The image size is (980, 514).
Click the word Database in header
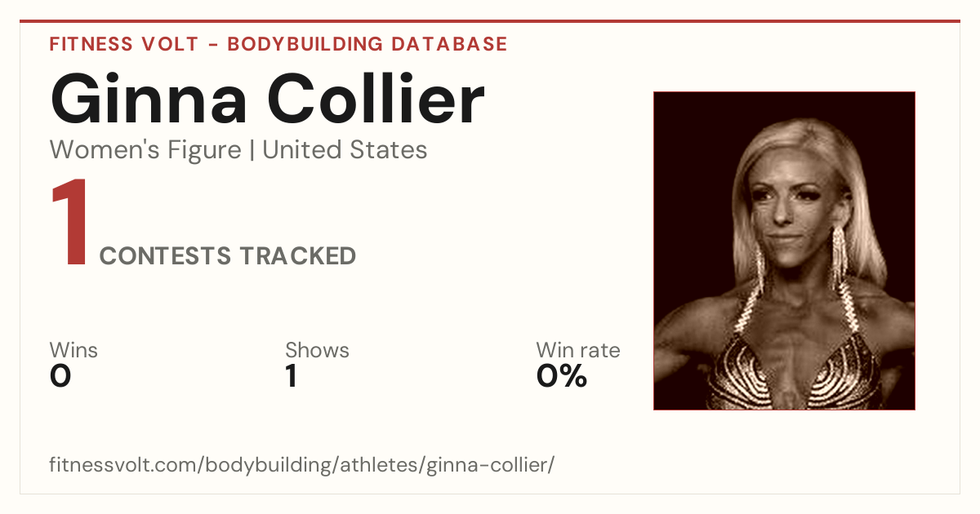pos(450,44)
